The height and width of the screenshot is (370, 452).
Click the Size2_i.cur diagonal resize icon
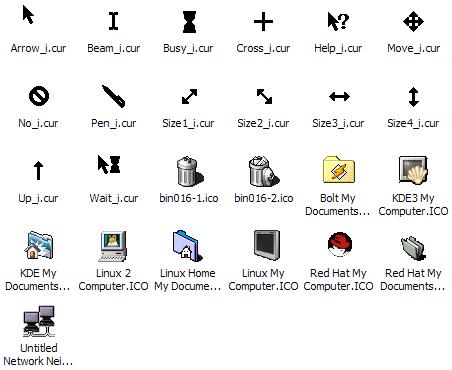point(264,96)
